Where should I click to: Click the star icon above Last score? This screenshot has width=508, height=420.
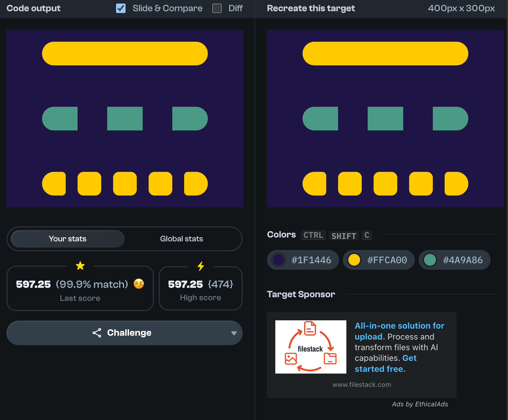point(80,266)
